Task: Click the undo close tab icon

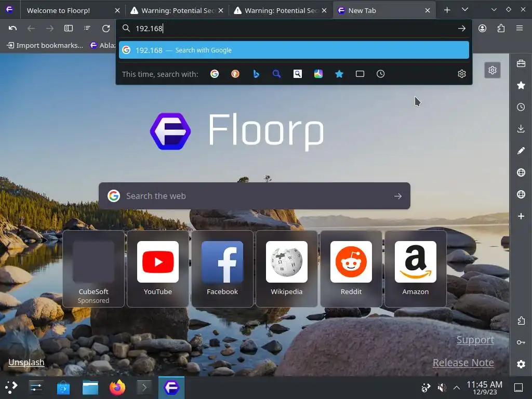Action: tap(12, 28)
